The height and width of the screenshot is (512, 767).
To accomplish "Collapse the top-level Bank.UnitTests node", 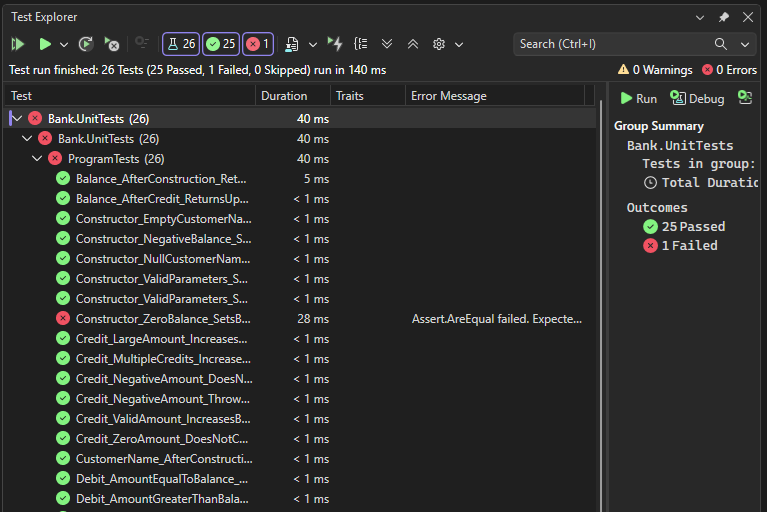I will click(17, 118).
